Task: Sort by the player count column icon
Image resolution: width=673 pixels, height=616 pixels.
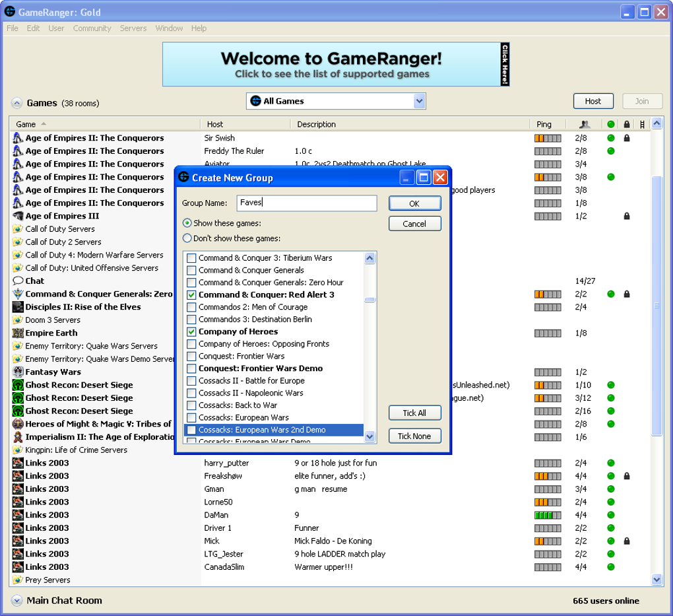Action: click(584, 124)
